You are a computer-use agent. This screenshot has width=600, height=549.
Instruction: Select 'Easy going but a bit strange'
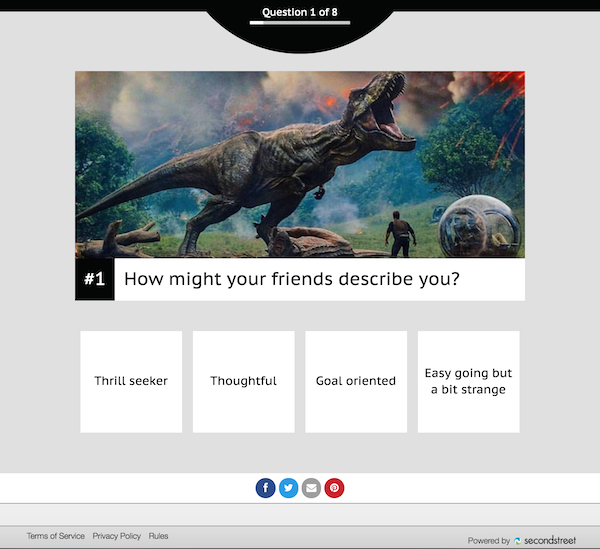click(x=468, y=382)
